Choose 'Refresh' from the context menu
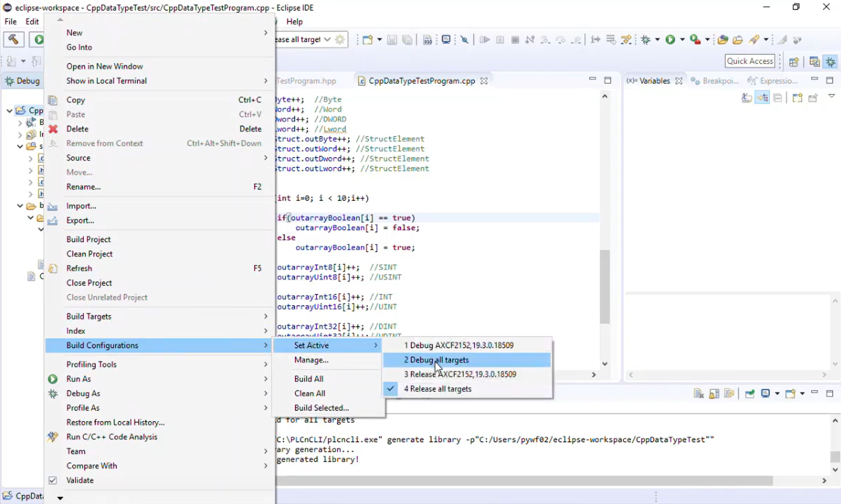 [159, 268]
